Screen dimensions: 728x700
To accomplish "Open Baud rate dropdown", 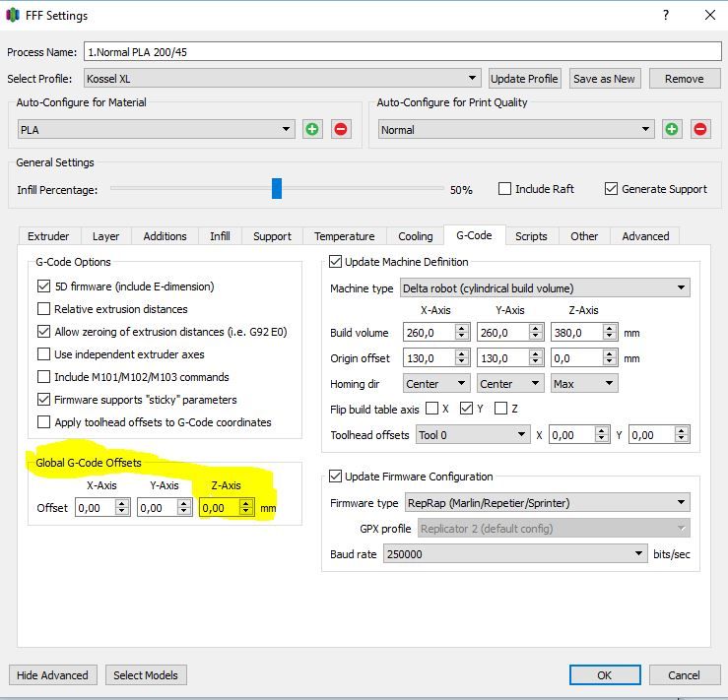I will click(515, 554).
